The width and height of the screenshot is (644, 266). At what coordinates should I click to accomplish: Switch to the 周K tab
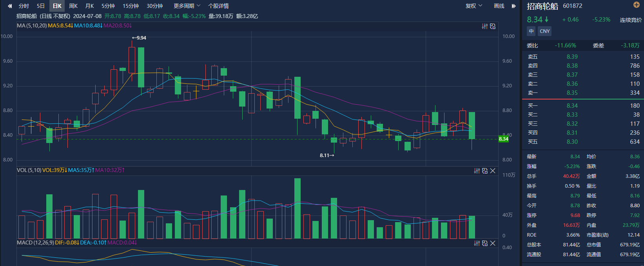(x=73, y=6)
